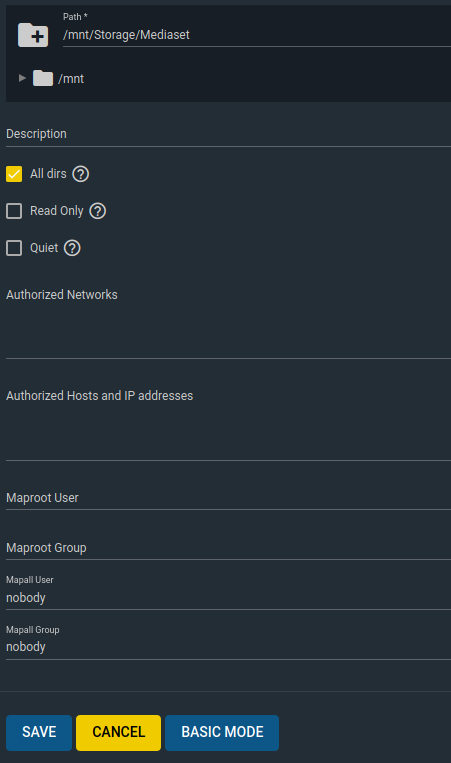This screenshot has width=451, height=763.
Task: Save the NFS share settings
Action: [39, 732]
